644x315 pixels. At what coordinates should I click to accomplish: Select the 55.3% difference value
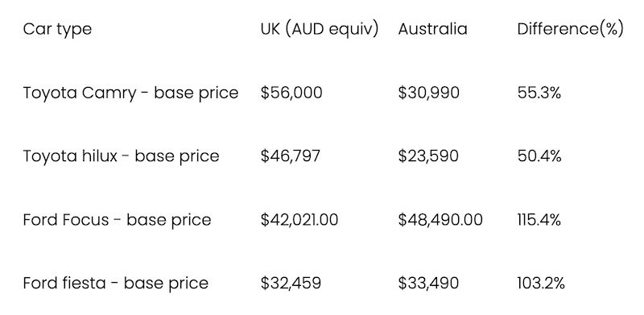539,93
